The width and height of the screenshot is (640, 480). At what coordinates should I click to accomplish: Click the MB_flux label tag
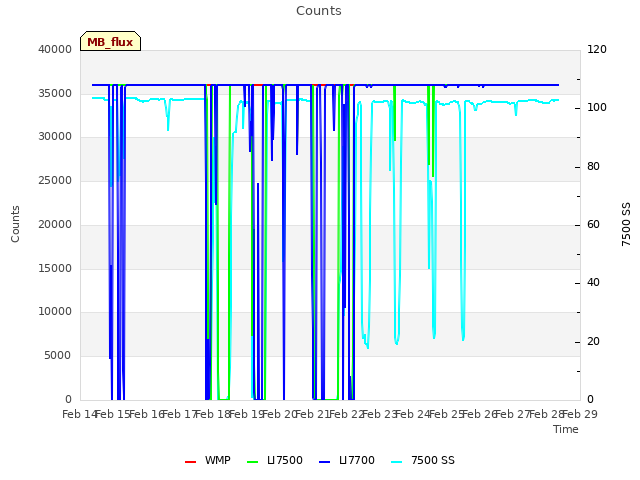tap(110, 41)
